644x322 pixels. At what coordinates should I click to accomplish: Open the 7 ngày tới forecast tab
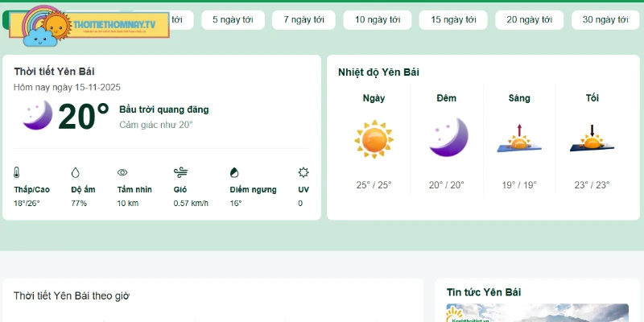click(x=304, y=19)
